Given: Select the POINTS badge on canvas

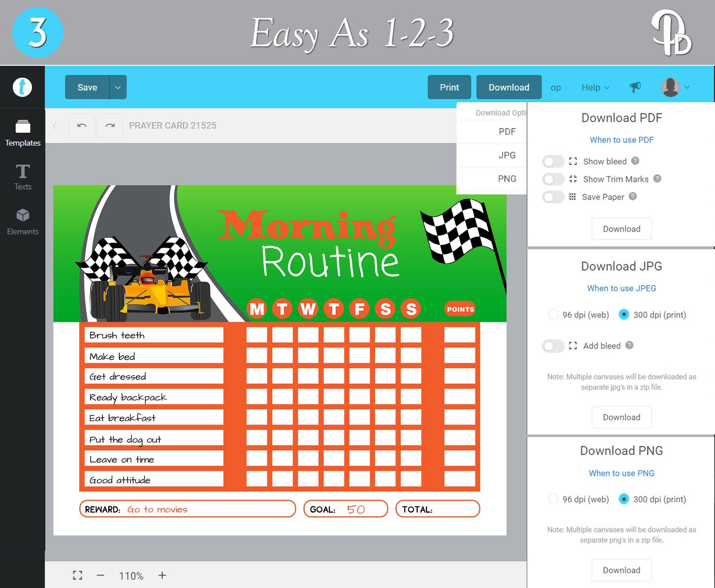Looking at the screenshot, I should tap(460, 309).
